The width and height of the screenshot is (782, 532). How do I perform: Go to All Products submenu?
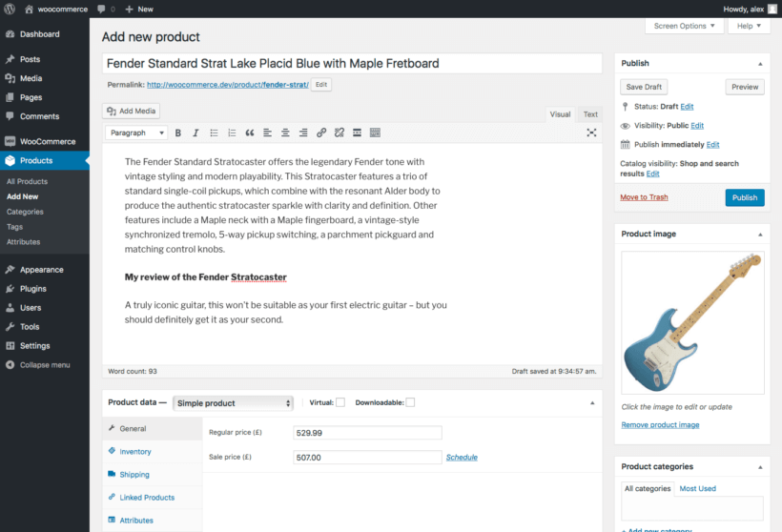(27, 181)
